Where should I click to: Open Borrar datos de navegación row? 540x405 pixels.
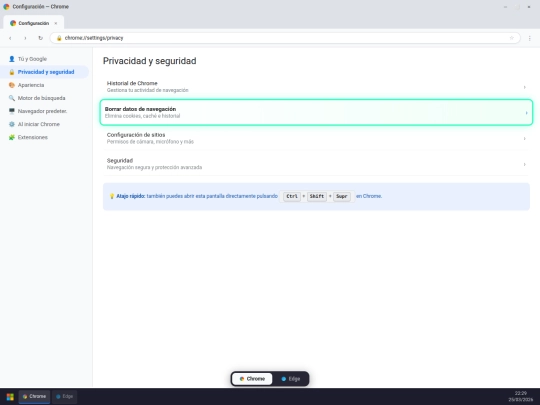click(x=316, y=112)
